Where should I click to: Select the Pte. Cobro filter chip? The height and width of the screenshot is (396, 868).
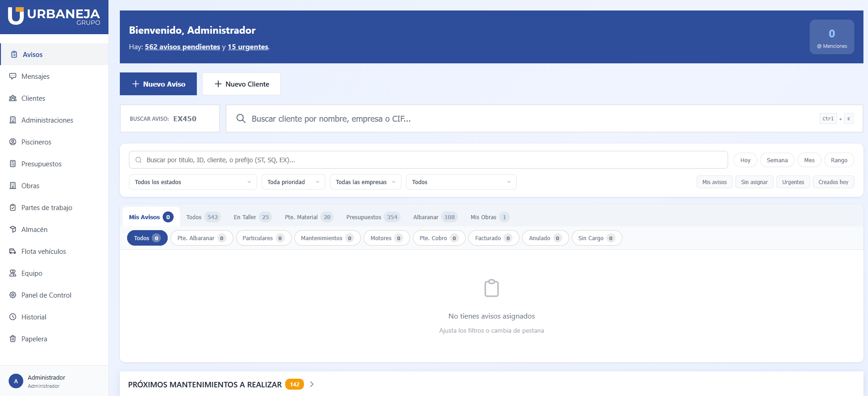tap(439, 238)
